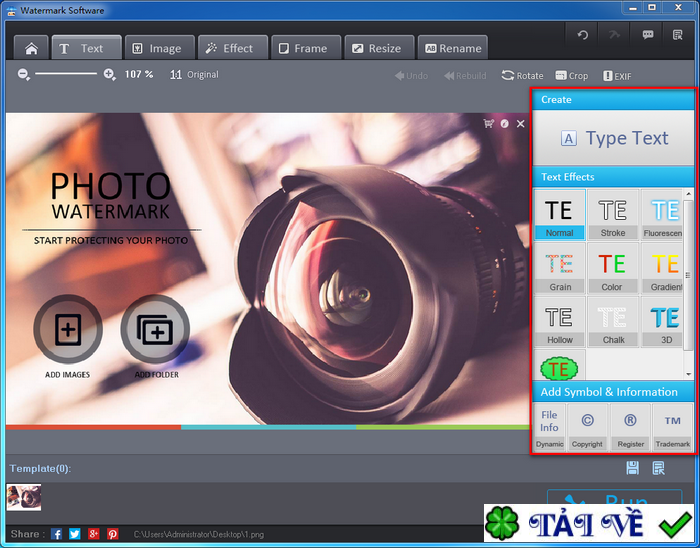The image size is (700, 548).
Task: Click the zoom out magnifier icon
Action: [x=24, y=74]
